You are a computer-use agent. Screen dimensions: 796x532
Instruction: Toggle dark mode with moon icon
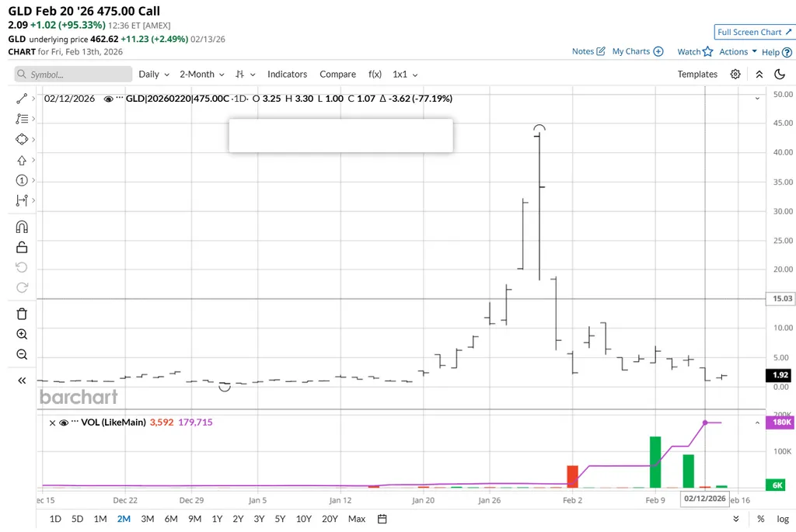pyautogui.click(x=779, y=75)
